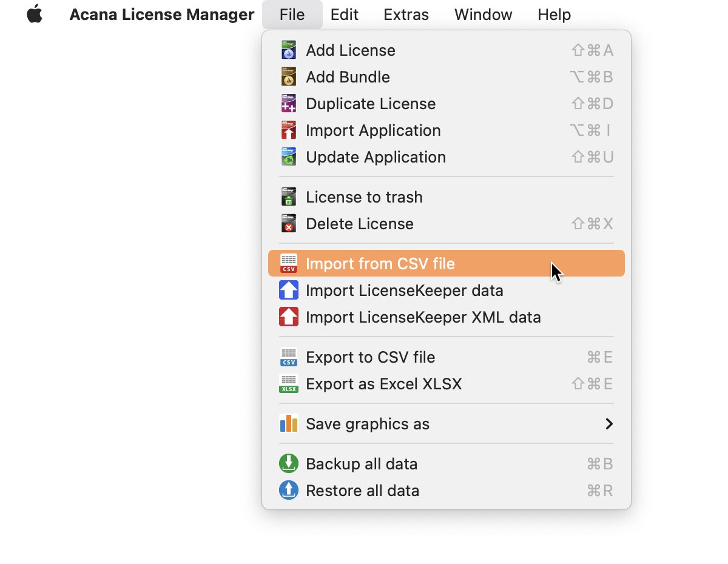Click the blue Restore all data icon
This screenshot has height=564, width=728.
289,491
